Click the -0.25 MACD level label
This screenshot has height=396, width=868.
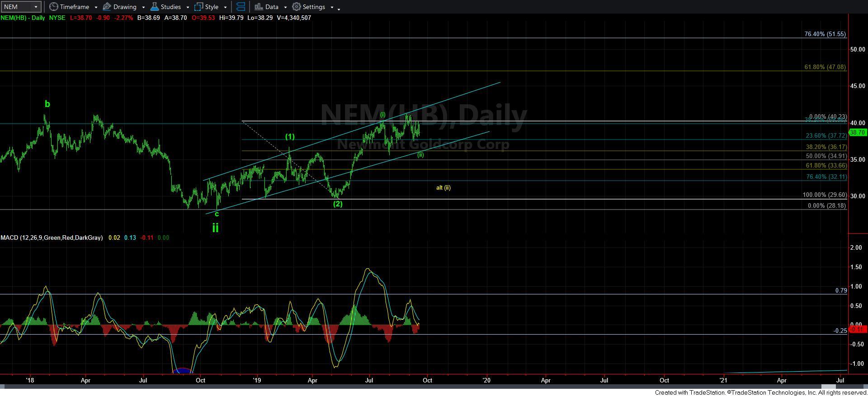click(840, 331)
